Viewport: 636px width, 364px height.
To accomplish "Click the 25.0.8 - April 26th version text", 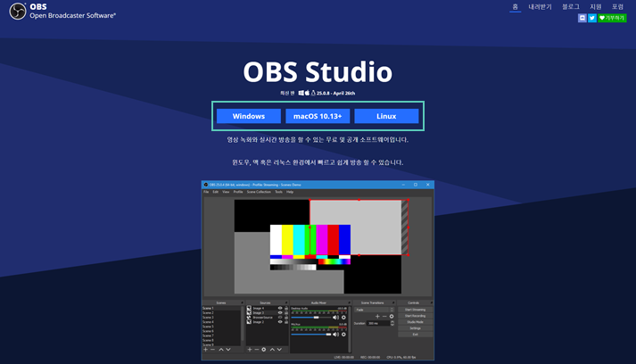I will tap(336, 94).
